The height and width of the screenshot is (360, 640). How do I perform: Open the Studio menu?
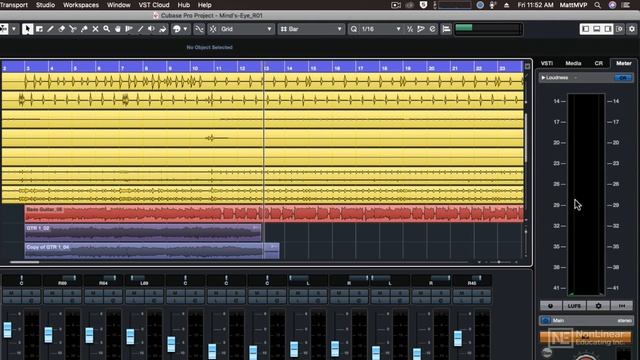click(x=45, y=5)
